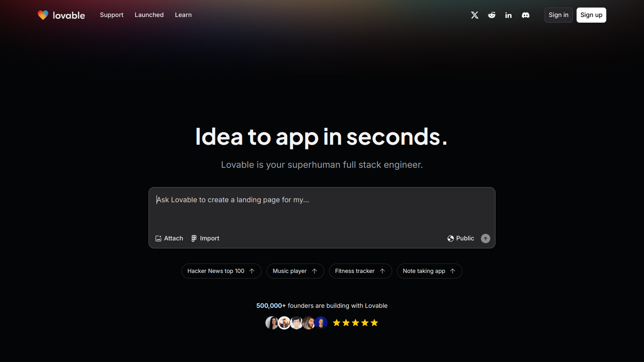The image size is (644, 362).
Task: Choose the Music player suggestion chip
Action: (295, 271)
